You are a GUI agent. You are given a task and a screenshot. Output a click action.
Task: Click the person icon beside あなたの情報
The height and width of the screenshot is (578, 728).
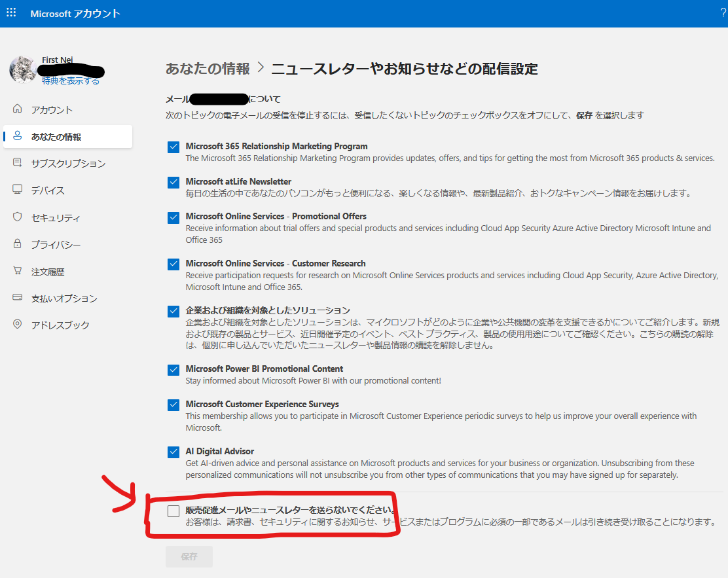click(x=17, y=135)
